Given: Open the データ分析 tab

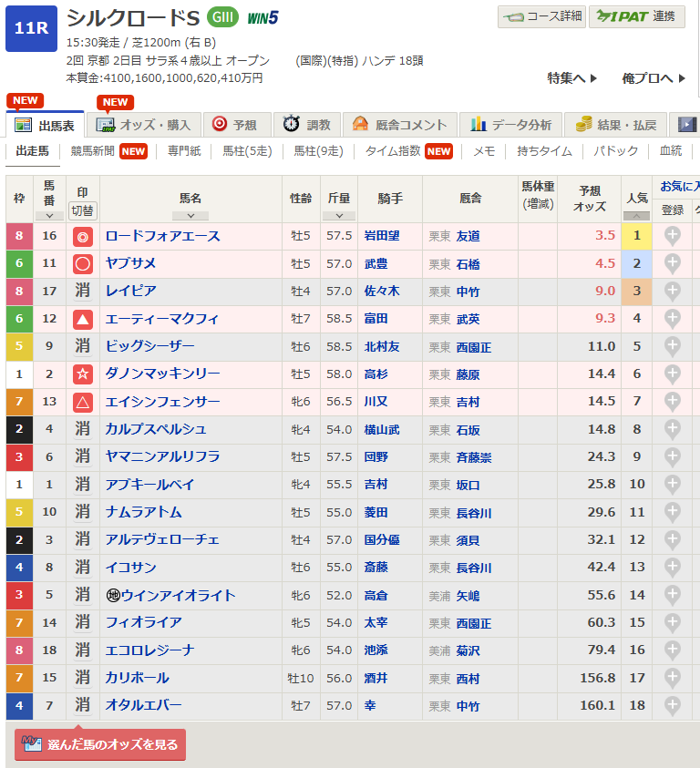Looking at the screenshot, I should click(510, 125).
